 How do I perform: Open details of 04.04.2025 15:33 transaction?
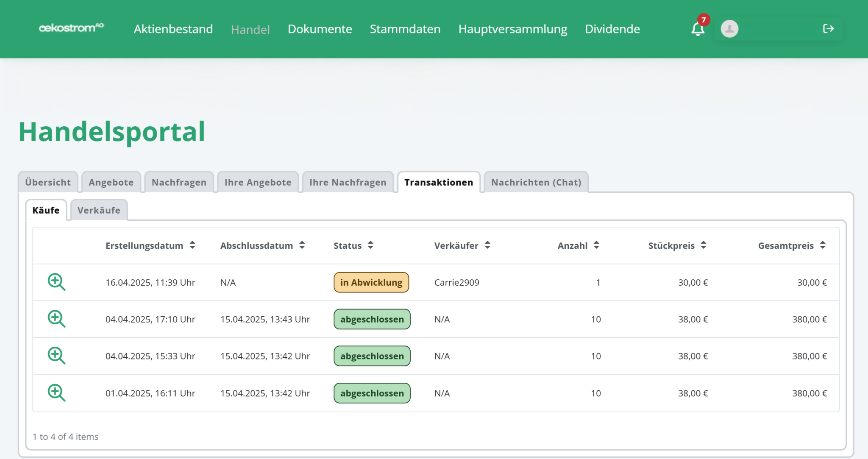pos(56,356)
